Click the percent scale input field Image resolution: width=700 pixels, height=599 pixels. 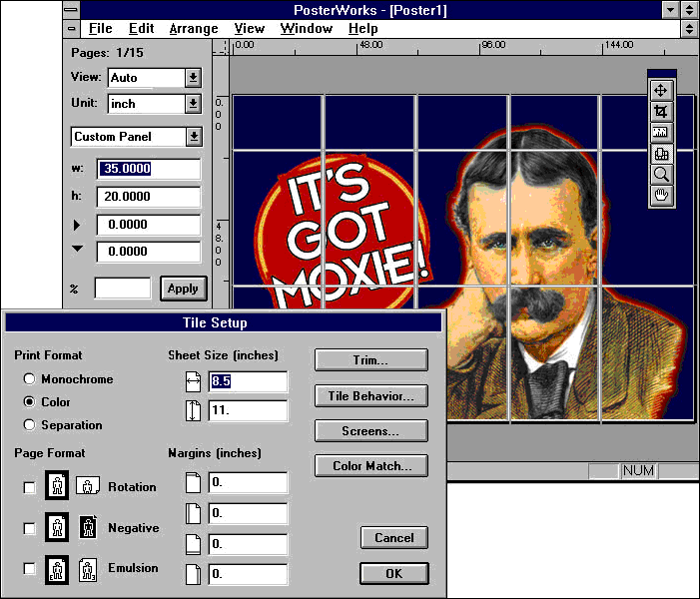[122, 288]
